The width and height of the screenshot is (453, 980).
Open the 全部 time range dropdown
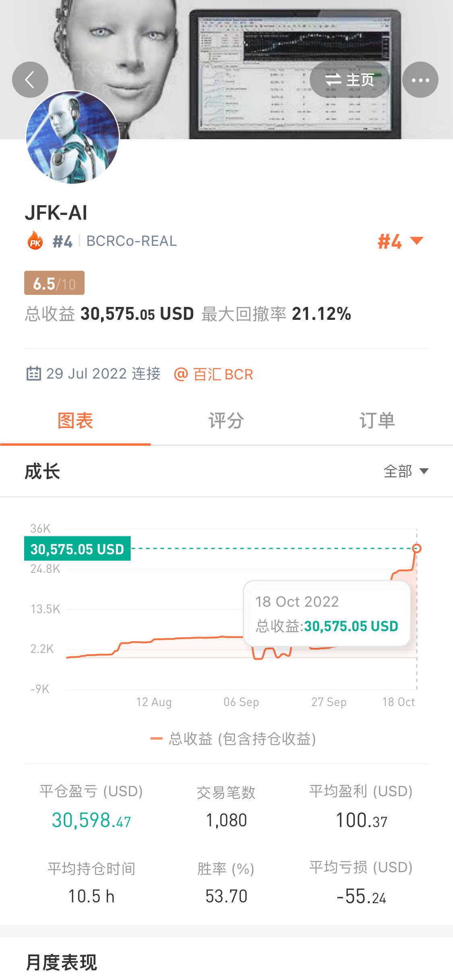coord(405,471)
